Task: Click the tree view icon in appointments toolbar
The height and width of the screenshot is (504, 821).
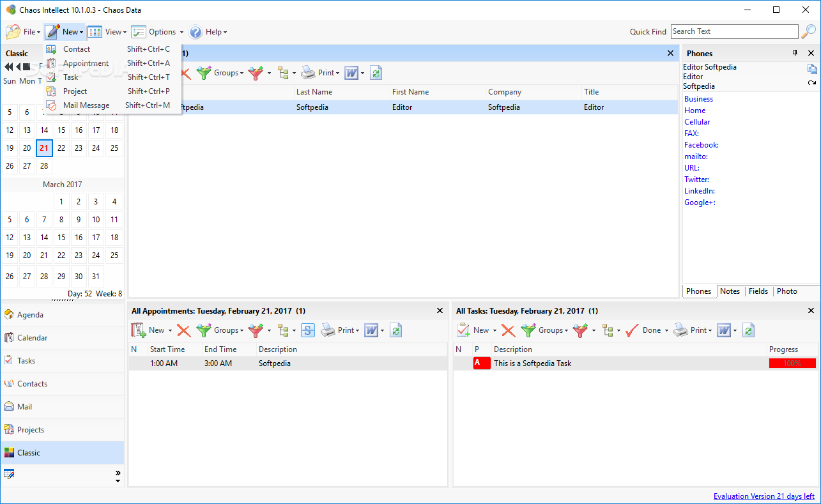Action: tap(284, 330)
